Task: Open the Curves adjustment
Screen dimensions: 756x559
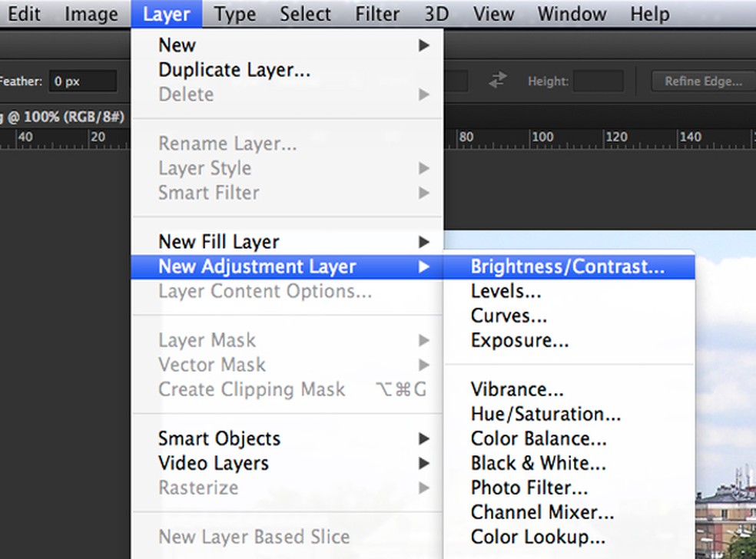Action: [509, 316]
